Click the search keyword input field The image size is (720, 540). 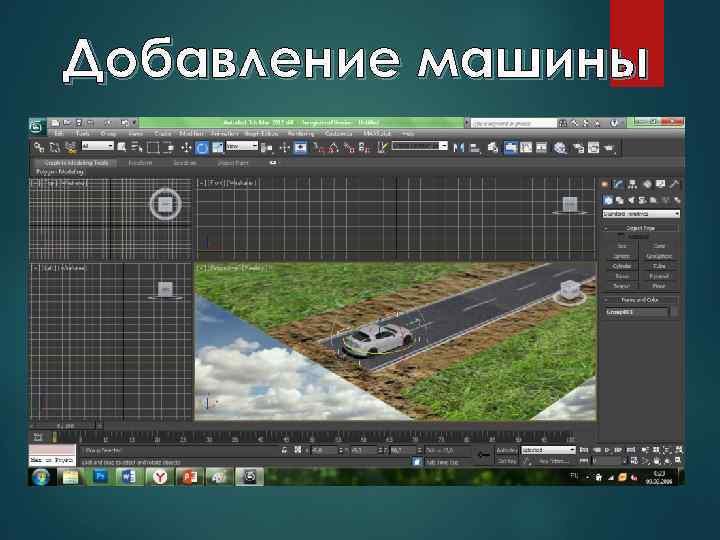[514, 123]
